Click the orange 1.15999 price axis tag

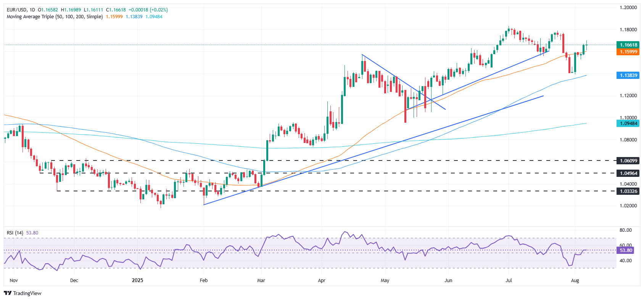628,52
